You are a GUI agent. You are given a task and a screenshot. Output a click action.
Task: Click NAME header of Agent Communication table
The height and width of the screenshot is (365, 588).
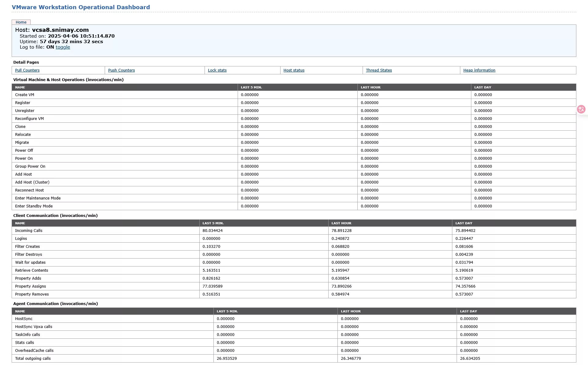[x=20, y=311]
